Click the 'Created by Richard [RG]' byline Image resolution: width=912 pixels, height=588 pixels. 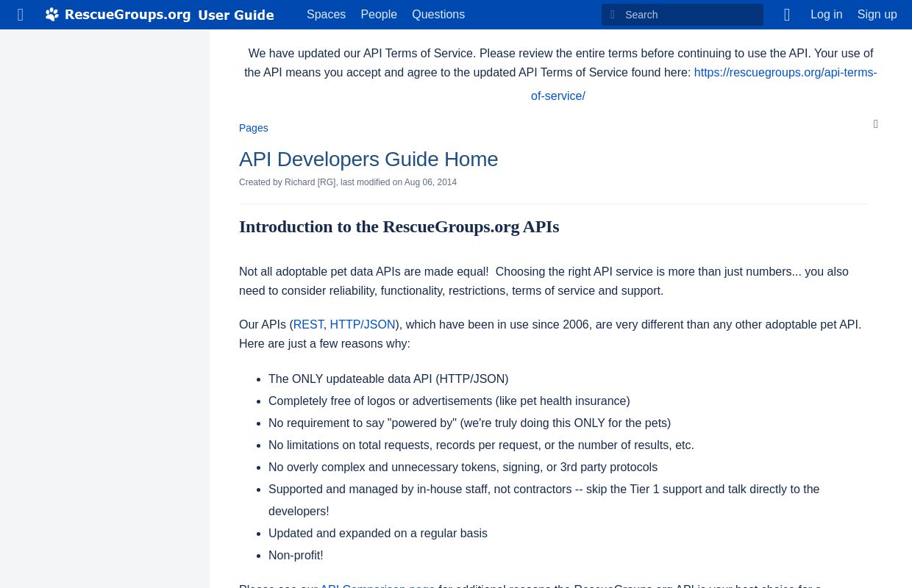click(348, 182)
